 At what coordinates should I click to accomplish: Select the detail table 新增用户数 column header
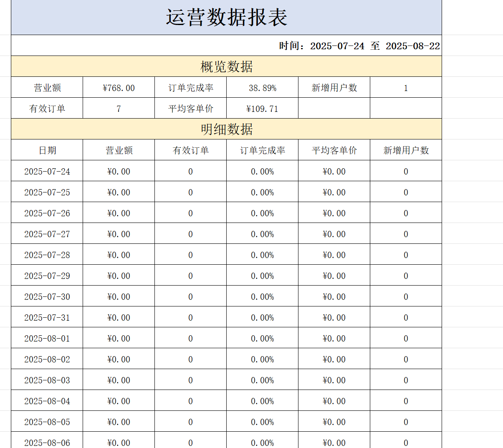click(x=406, y=150)
